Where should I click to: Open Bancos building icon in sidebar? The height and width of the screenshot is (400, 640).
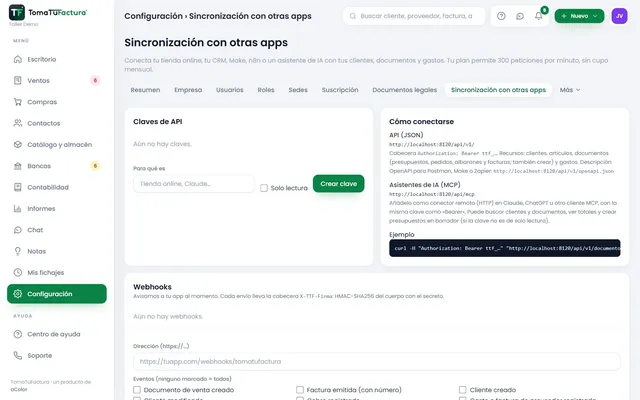[18, 166]
